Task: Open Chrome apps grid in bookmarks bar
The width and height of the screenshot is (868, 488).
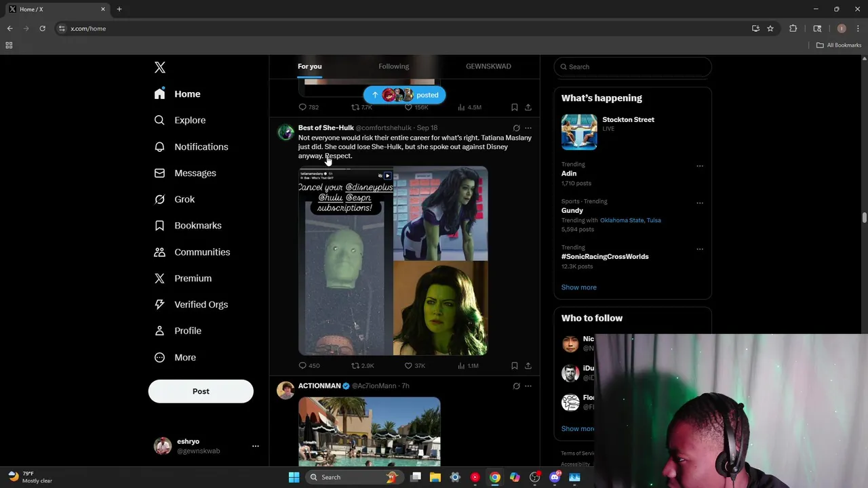Action: click(x=9, y=45)
